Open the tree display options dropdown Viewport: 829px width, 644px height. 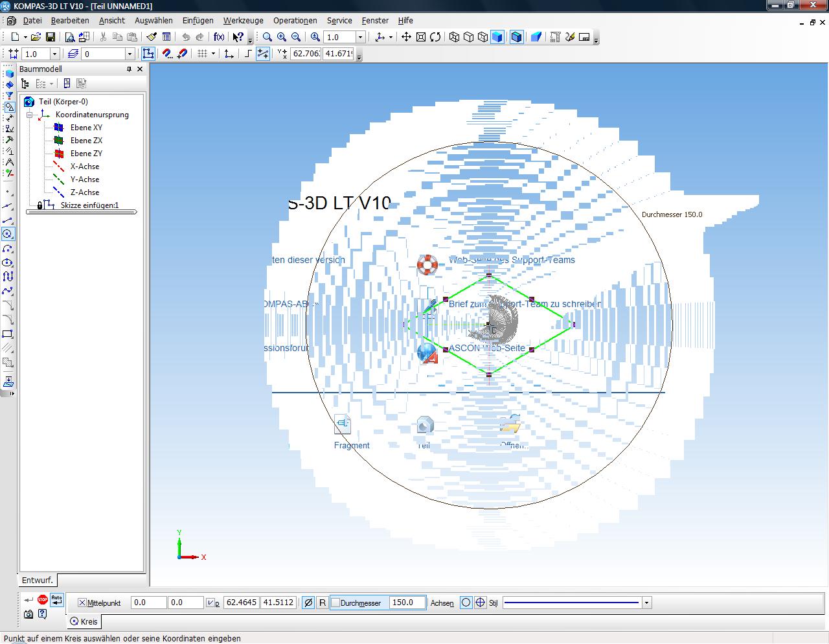point(51,84)
